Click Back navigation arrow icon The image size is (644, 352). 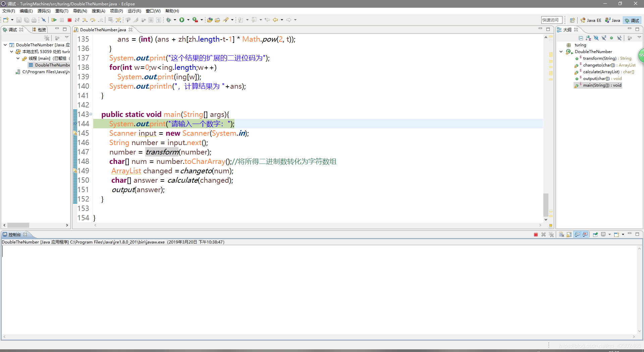coord(275,20)
